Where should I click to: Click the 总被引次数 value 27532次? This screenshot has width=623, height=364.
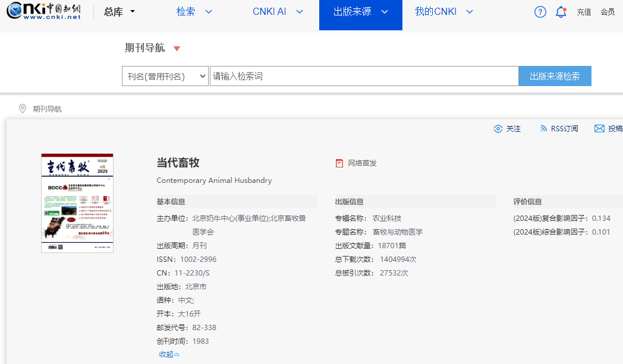click(394, 273)
